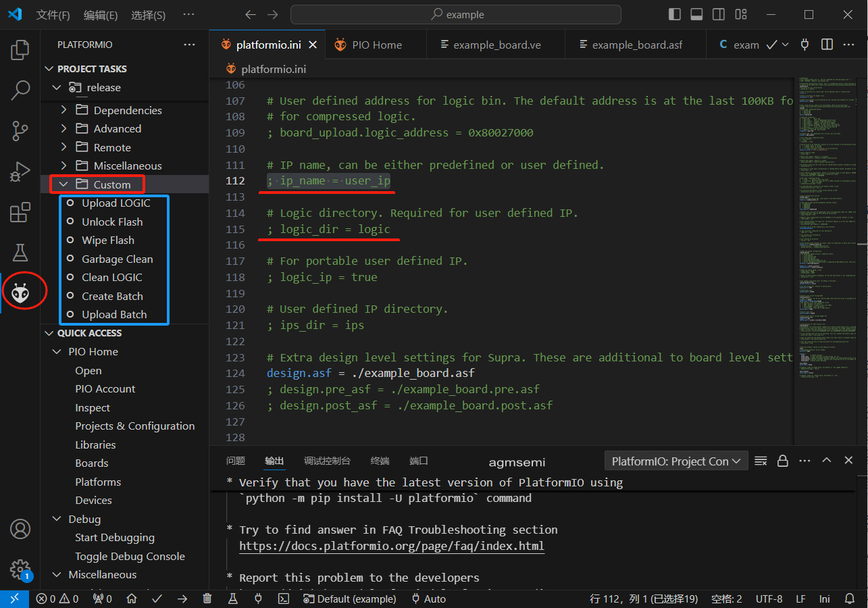
Task: Run the Wipe Flash task
Action: tap(108, 240)
